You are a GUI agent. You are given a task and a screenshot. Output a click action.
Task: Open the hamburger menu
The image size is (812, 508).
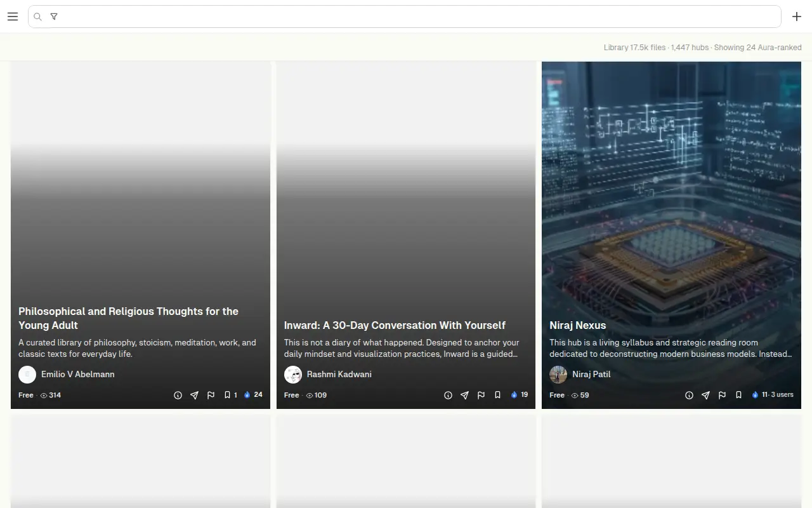point(13,17)
